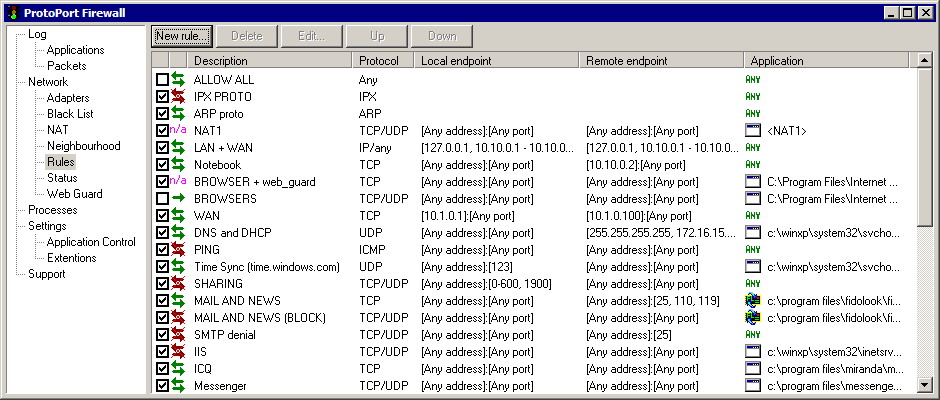The height and width of the screenshot is (400, 940).
Task: Click the application window icon for <NAT1>
Action: tap(754, 130)
